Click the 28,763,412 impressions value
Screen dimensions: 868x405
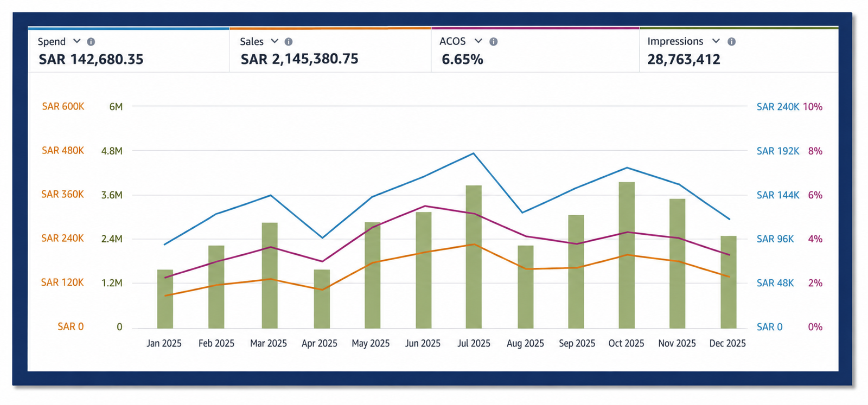684,60
